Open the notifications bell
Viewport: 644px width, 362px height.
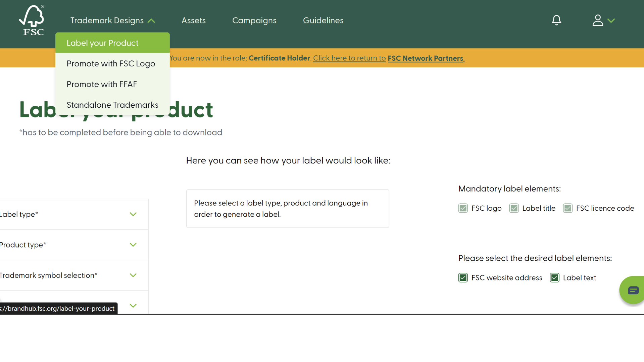[556, 20]
